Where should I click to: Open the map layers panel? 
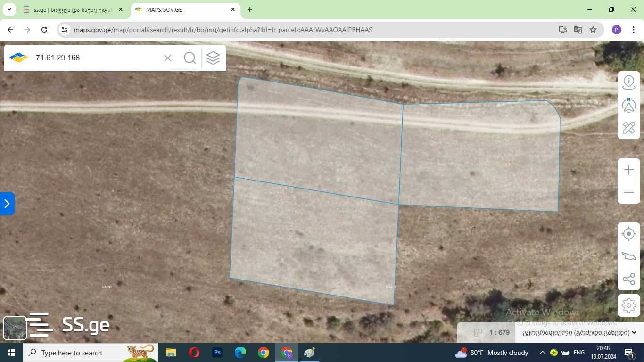coord(213,58)
